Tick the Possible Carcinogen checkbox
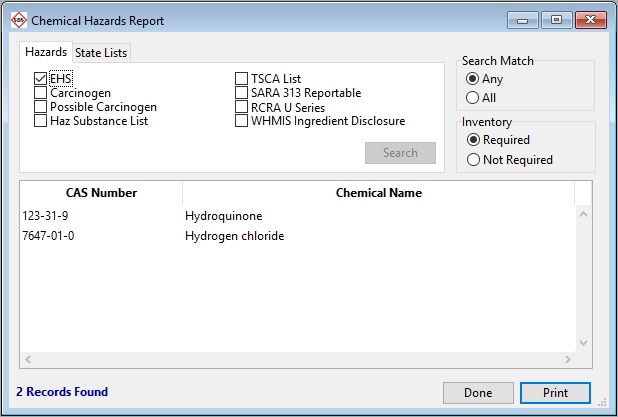The height and width of the screenshot is (417, 618). tap(41, 107)
